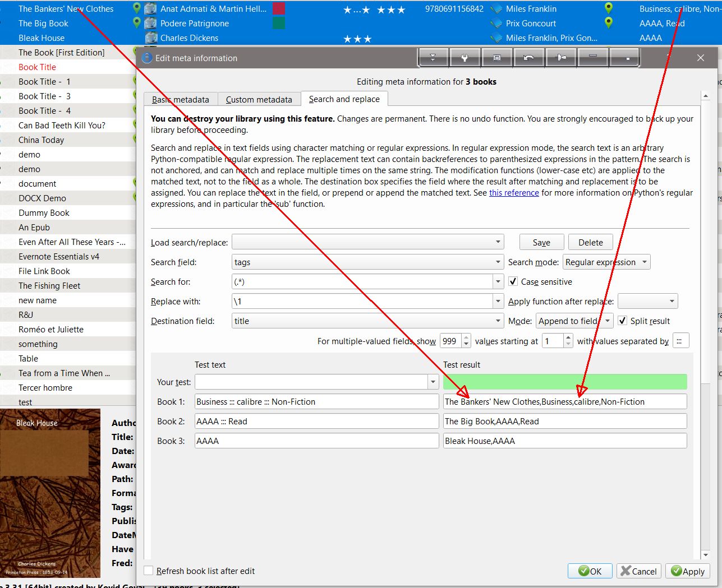Click author icon beside Charles Dickens

[150, 38]
